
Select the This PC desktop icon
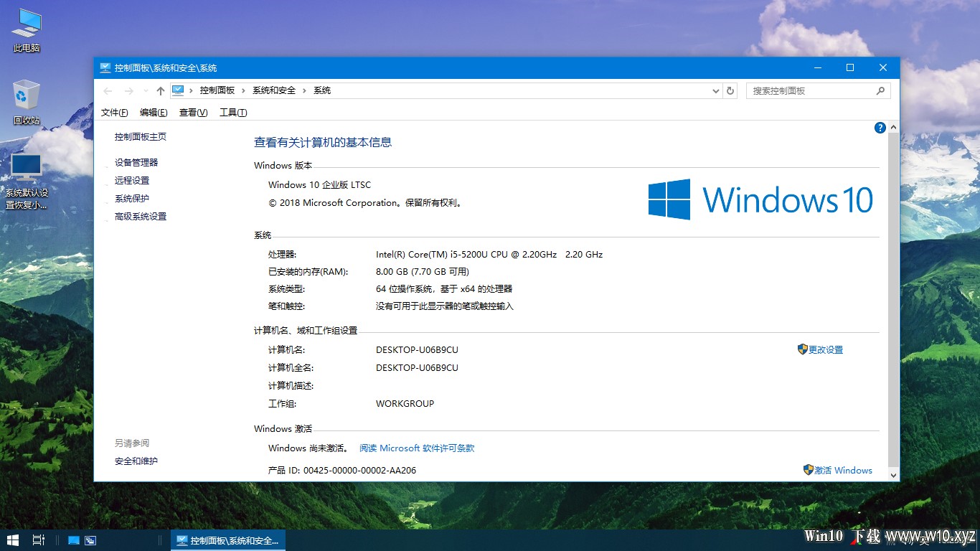tap(27, 30)
